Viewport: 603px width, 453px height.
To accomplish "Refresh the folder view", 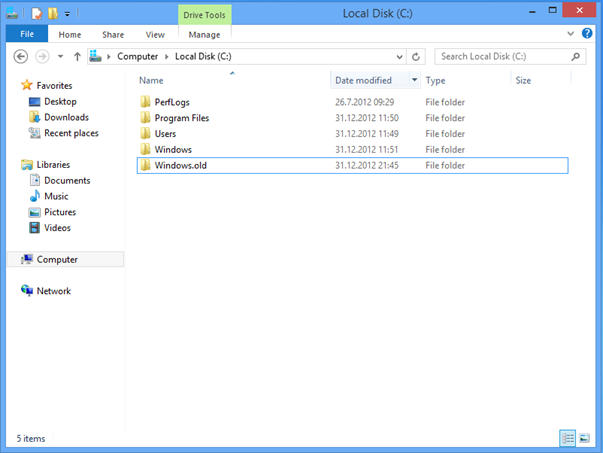I will click(416, 57).
